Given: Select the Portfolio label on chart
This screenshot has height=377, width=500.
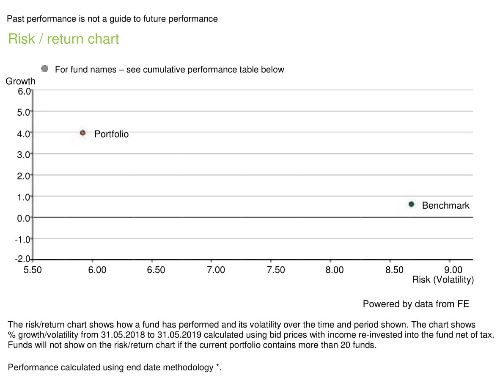Looking at the screenshot, I should click(x=111, y=134).
